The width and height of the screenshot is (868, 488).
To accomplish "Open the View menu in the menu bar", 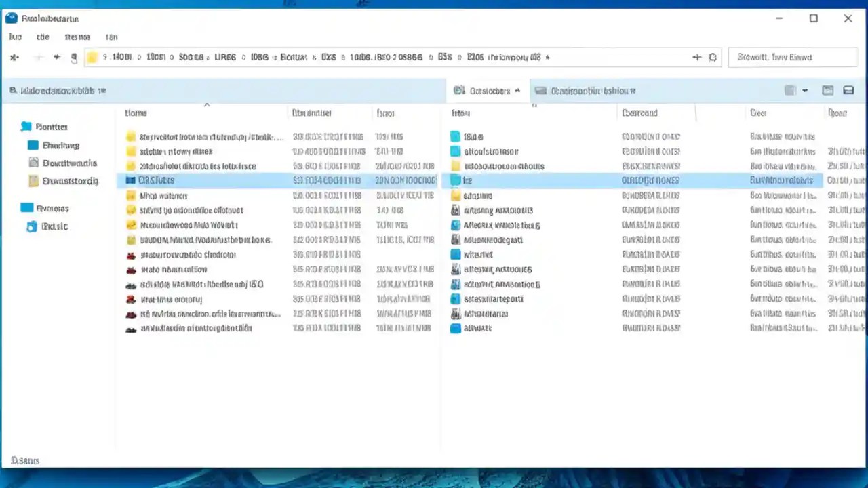I will (x=77, y=37).
